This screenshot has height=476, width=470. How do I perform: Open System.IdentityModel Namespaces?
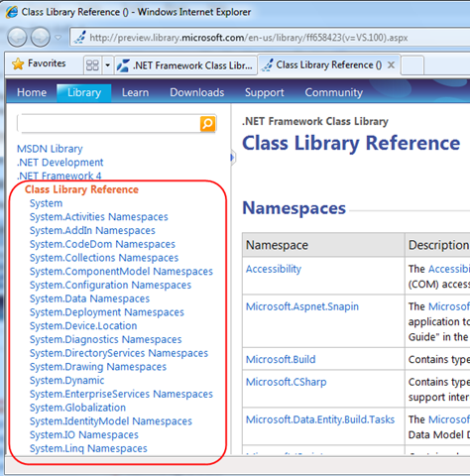[111, 421]
